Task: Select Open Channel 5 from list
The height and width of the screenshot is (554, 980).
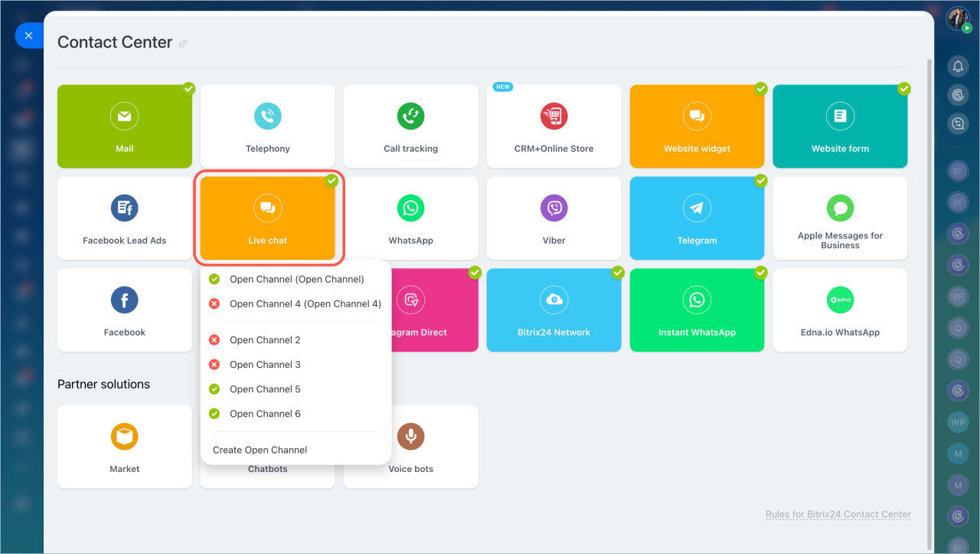Action: [296, 388]
